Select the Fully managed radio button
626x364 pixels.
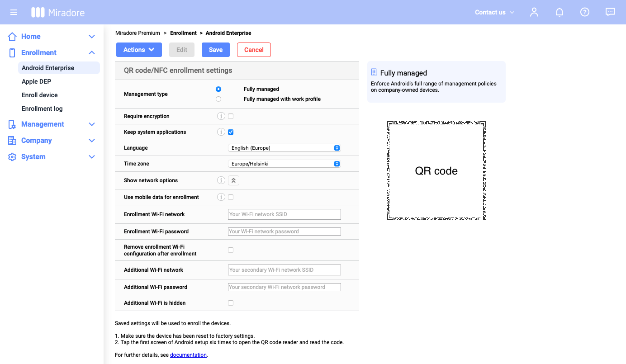[x=218, y=89]
